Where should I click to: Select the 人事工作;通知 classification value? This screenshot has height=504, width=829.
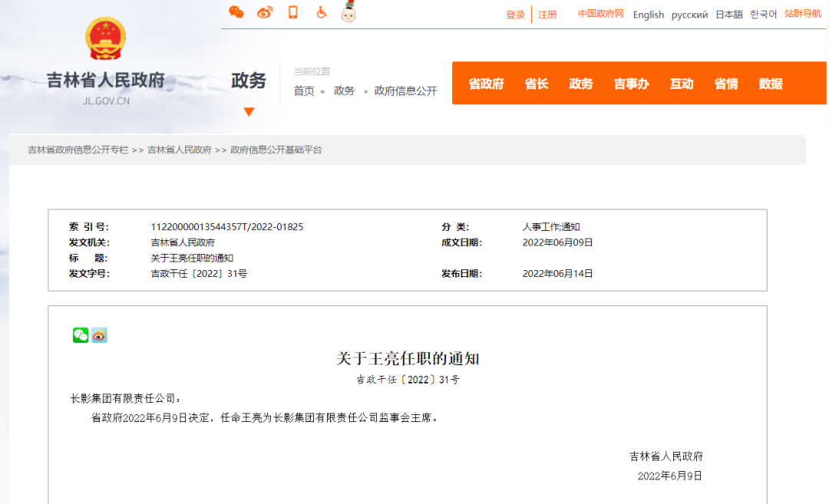point(551,226)
